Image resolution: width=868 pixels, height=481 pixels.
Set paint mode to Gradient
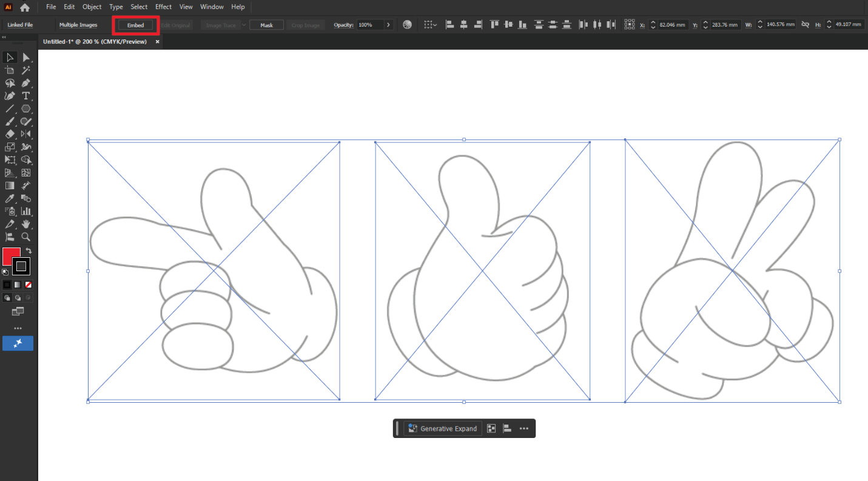(x=18, y=284)
